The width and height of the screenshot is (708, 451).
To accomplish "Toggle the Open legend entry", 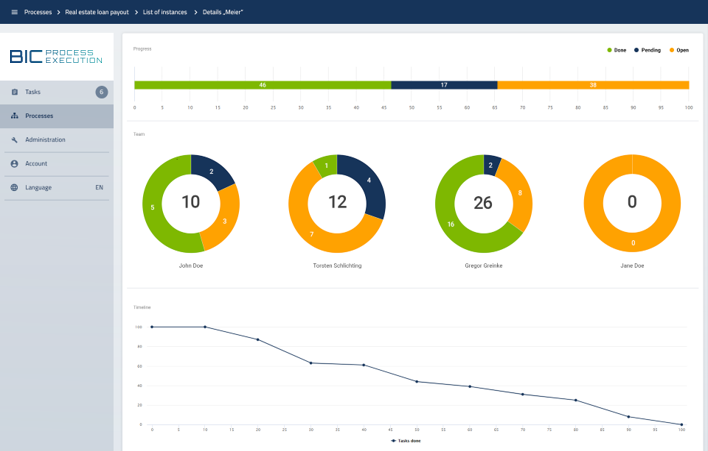I will (x=679, y=50).
